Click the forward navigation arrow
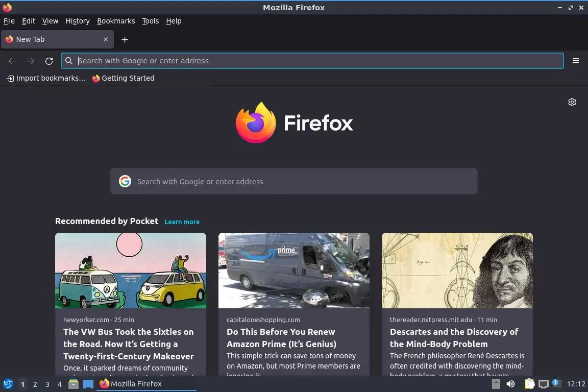 point(31,61)
